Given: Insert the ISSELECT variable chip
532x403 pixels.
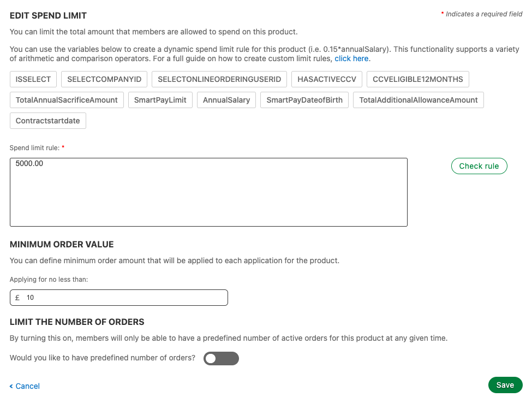Looking at the screenshot, I should click(33, 79).
